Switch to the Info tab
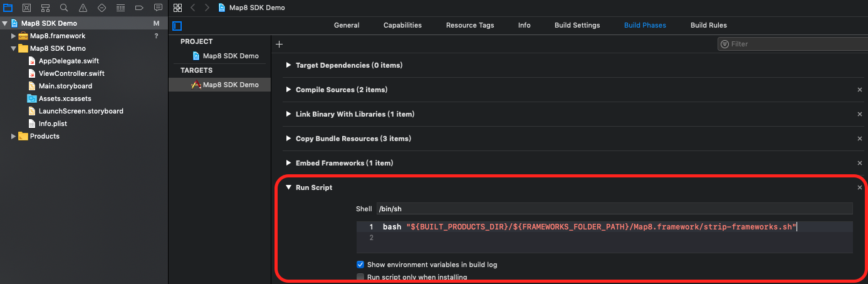Screen dimensions: 868x284 tap(525, 25)
